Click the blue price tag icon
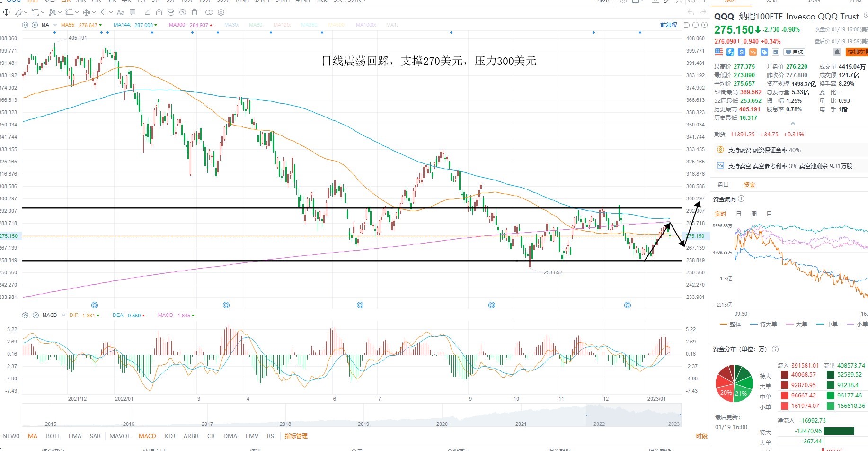868x451 pixels. coord(764,52)
